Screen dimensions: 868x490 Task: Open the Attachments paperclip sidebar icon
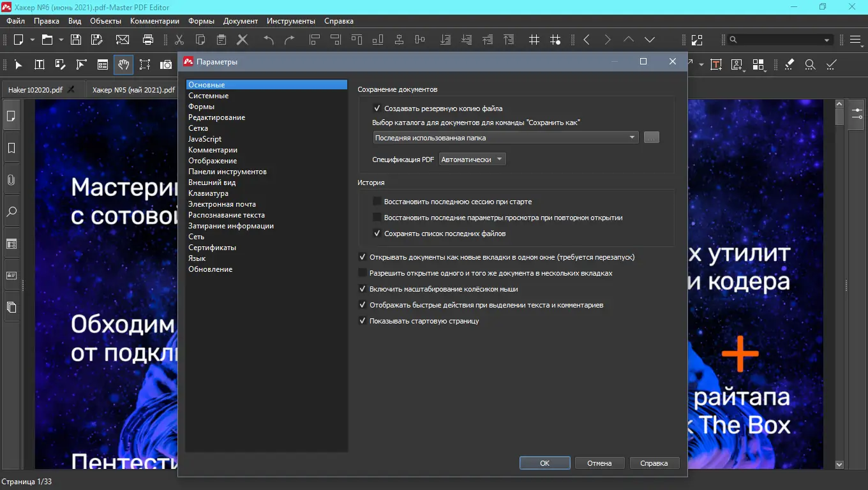tap(11, 180)
